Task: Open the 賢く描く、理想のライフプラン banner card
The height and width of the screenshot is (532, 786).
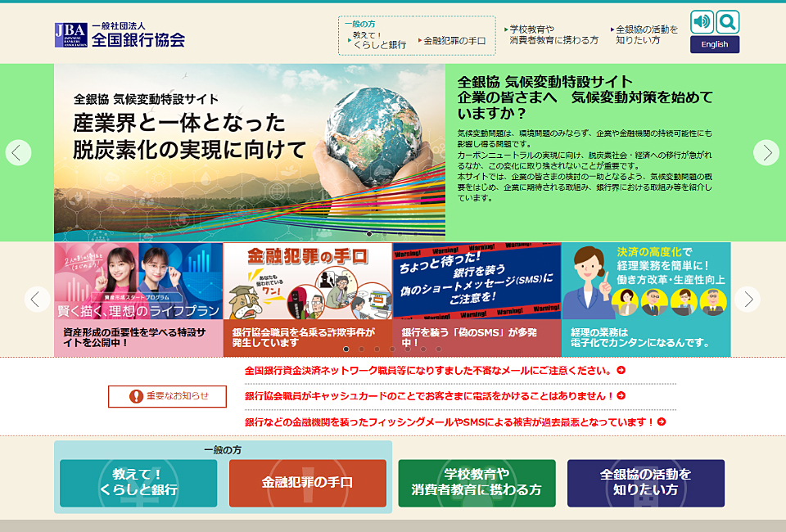Action: [138, 300]
